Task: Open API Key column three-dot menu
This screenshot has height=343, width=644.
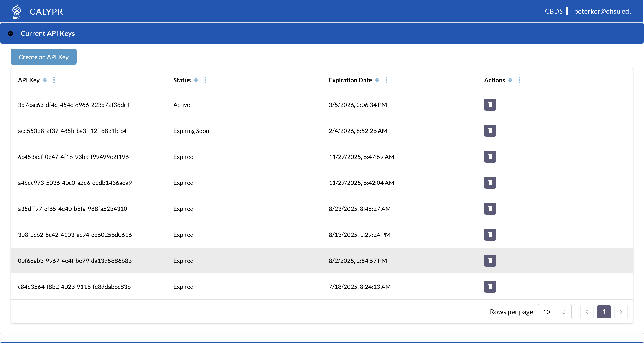Action: [54, 80]
